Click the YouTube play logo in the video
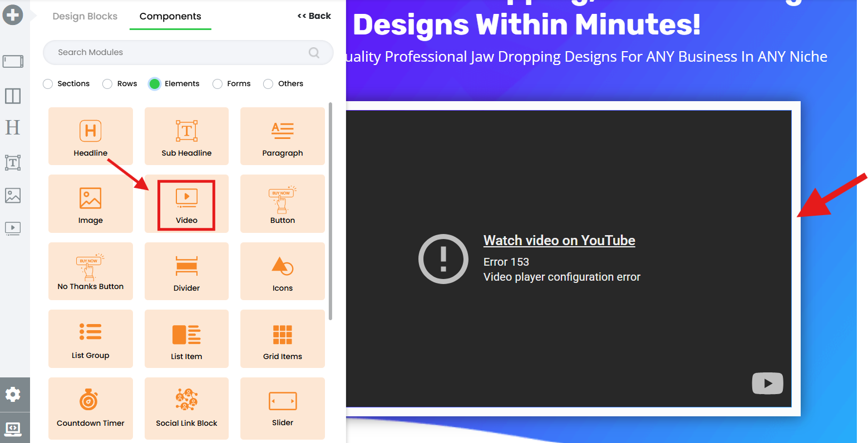The width and height of the screenshot is (868, 443). (x=767, y=383)
